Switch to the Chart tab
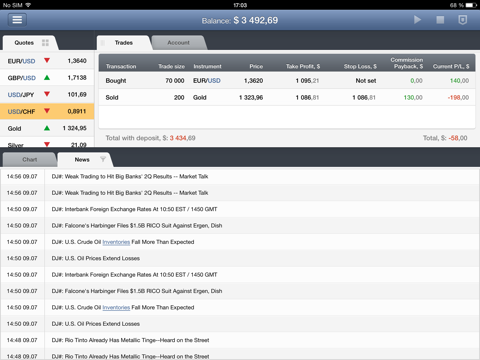The width and height of the screenshot is (480, 360). coord(30,160)
